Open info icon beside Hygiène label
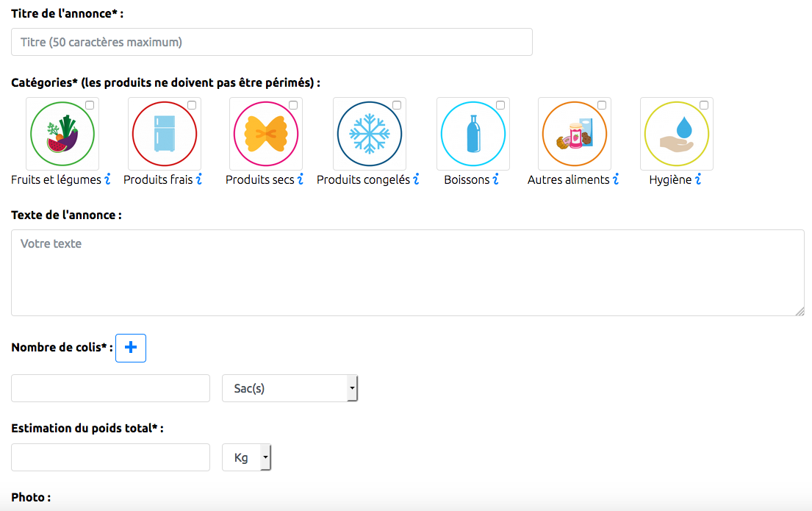812x511 pixels. tap(698, 179)
